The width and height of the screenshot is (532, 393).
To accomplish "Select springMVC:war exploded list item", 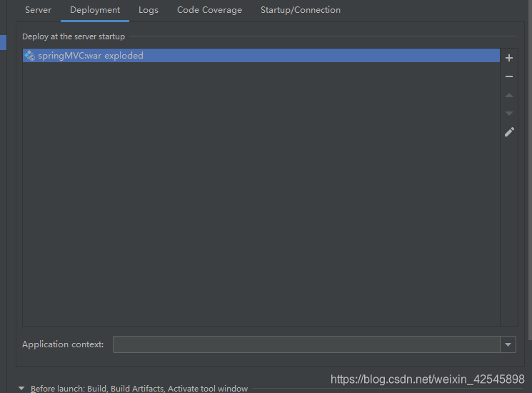I will [261, 55].
